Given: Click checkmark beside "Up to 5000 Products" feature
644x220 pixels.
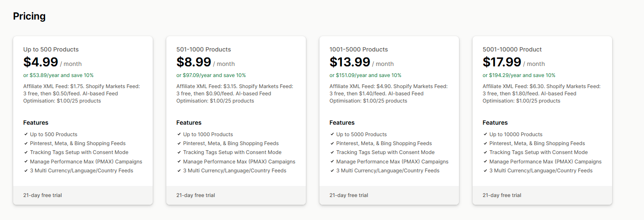Looking at the screenshot, I should (332, 134).
